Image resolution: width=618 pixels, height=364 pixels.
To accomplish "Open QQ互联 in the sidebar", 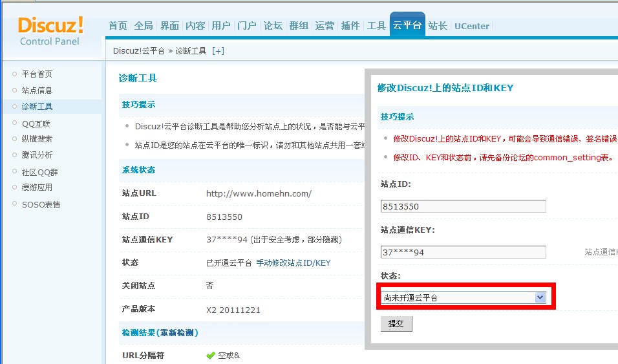I will pyautogui.click(x=36, y=124).
